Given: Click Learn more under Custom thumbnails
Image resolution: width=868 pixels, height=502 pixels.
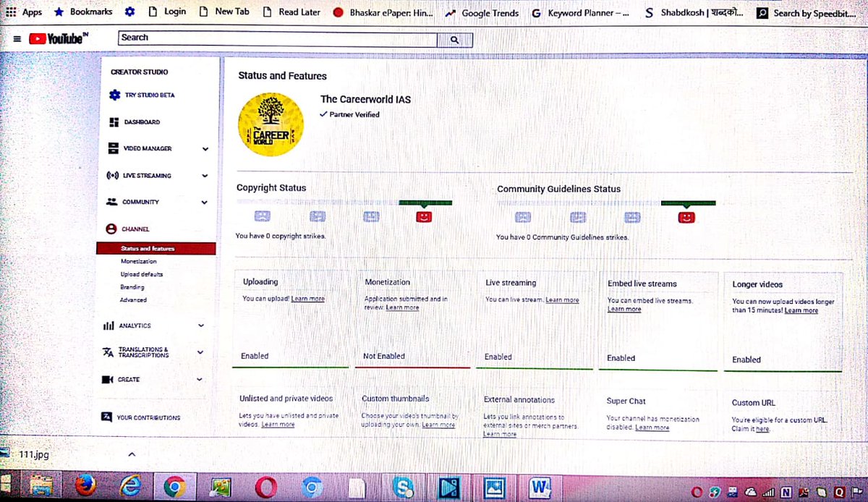Looking at the screenshot, I should click(438, 425).
